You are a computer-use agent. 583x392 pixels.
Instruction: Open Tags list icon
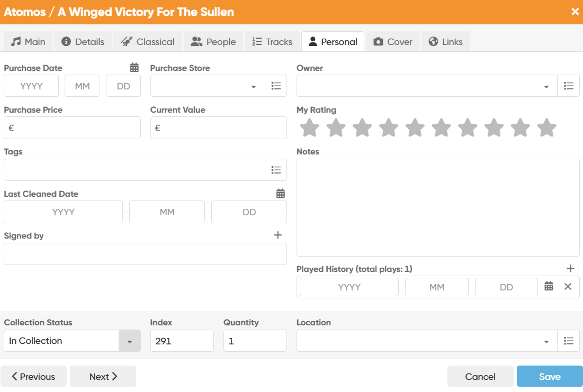(x=276, y=170)
